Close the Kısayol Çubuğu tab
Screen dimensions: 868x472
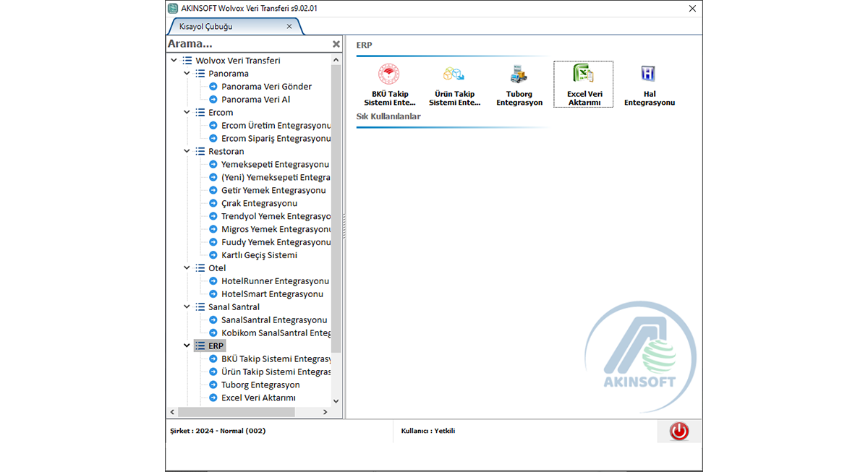click(x=289, y=27)
